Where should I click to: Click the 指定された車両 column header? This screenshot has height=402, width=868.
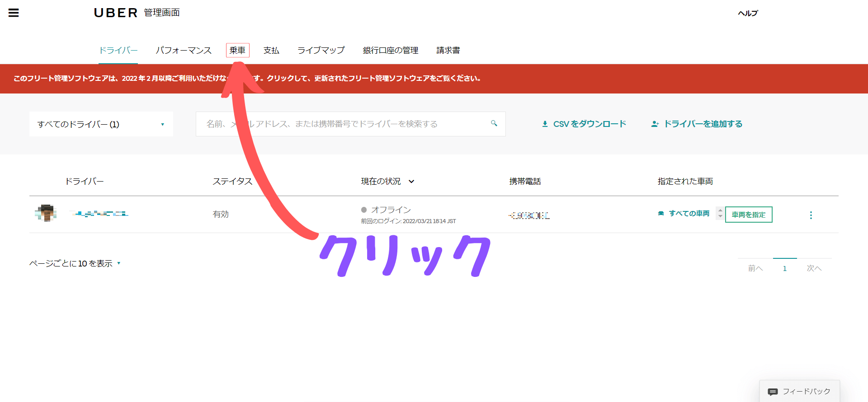tap(685, 181)
